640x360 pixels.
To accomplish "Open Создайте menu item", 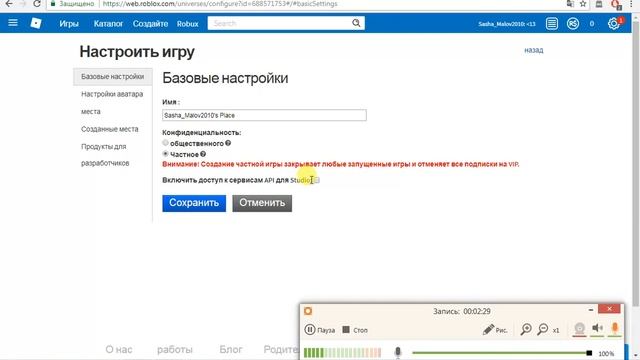I will 150,24.
